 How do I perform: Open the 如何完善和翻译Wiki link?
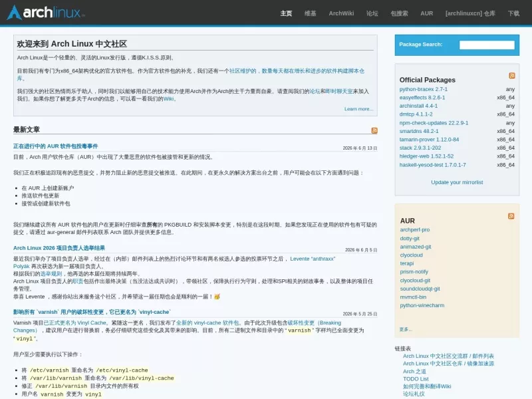click(x=427, y=386)
